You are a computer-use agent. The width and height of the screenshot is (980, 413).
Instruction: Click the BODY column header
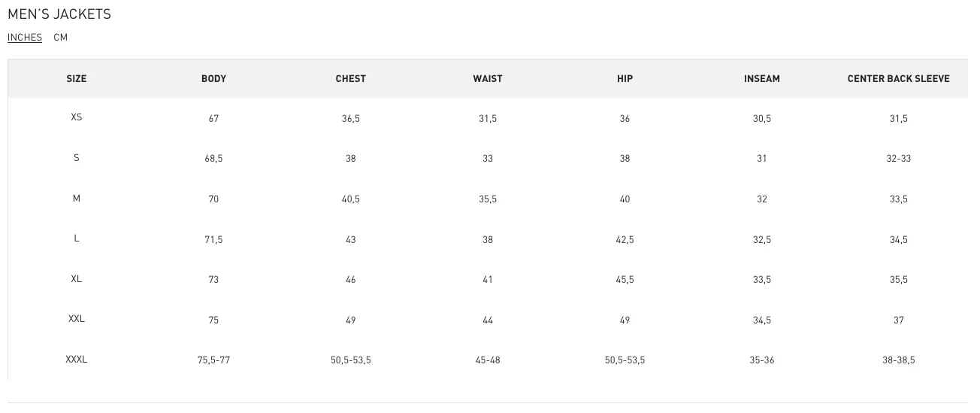click(x=214, y=79)
